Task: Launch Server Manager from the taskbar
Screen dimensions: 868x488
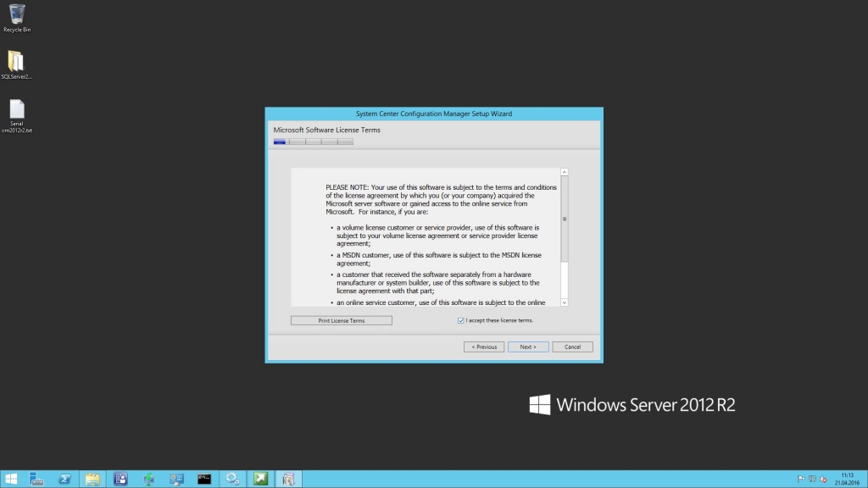Action: coord(37,479)
